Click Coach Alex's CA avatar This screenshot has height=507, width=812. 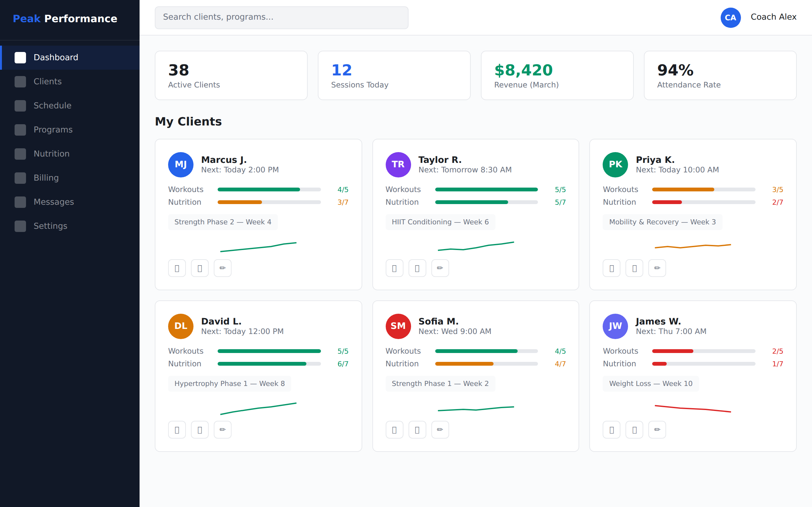(x=730, y=18)
